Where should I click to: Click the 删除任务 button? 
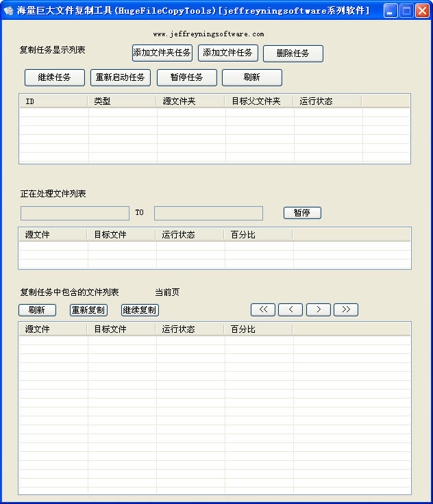tap(293, 53)
